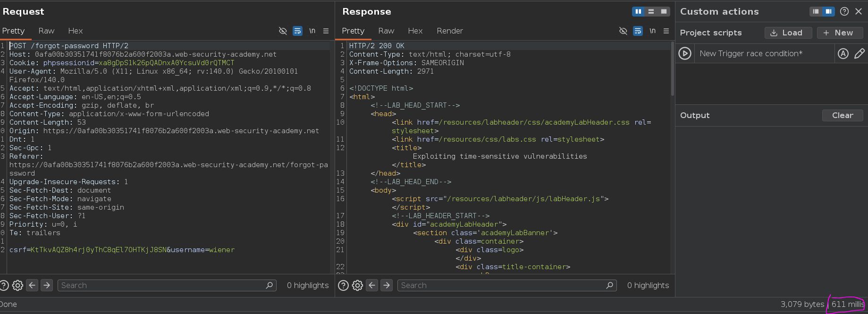
Task: Click the Response pane vertical scrollbar
Action: click(672, 68)
